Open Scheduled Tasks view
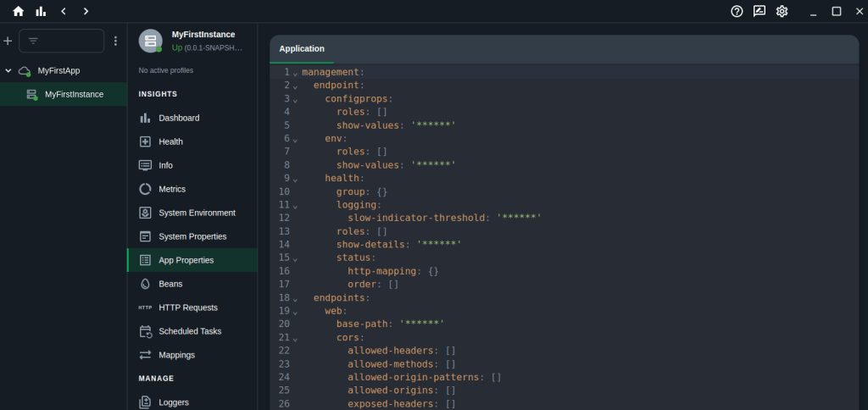This screenshot has width=868, height=410. 189,331
